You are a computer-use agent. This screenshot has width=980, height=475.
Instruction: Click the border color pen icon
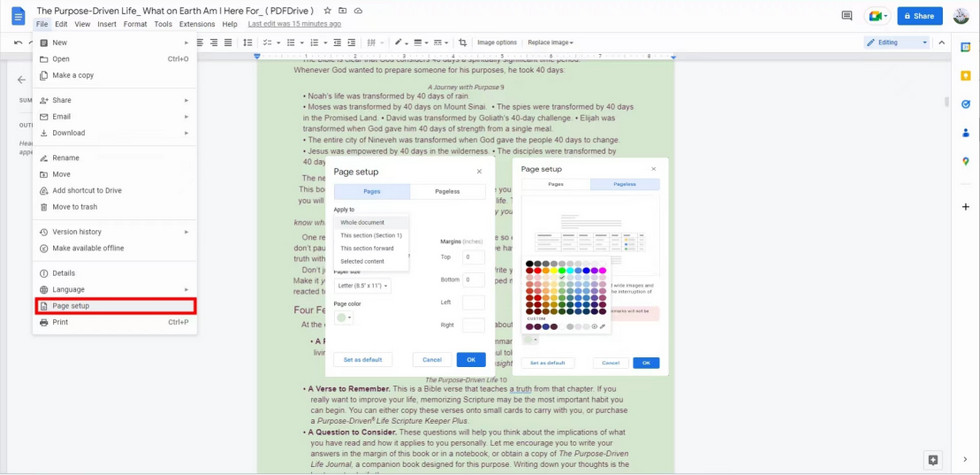point(398,42)
